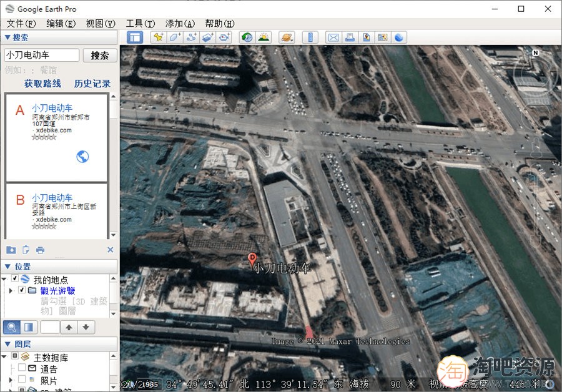Save image toolbar icon
Image resolution: width=562 pixels, height=392 pixels.
pyautogui.click(x=367, y=37)
